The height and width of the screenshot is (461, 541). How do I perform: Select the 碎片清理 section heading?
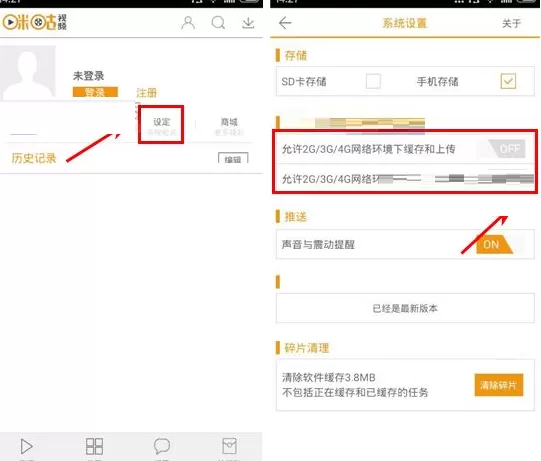(307, 348)
